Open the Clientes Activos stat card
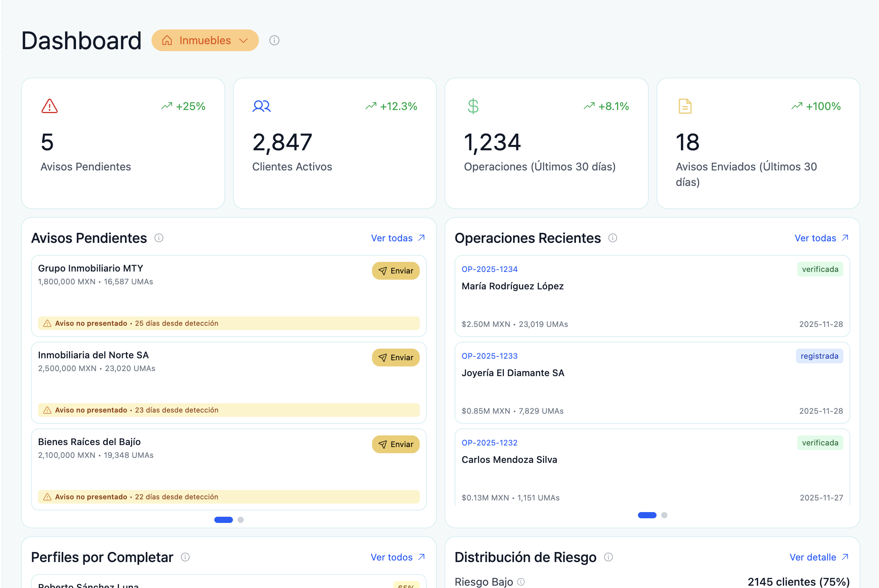Screen dimensions: 879x588 [x=335, y=143]
